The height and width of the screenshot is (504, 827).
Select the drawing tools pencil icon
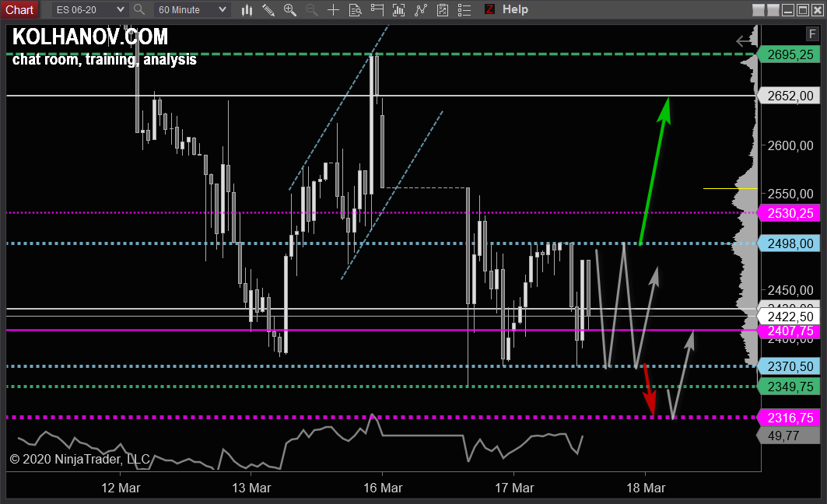[268, 10]
